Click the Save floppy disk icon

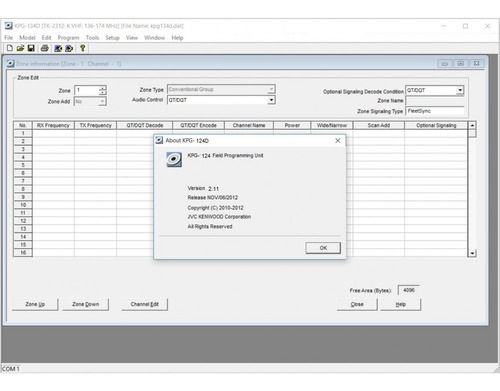point(31,48)
